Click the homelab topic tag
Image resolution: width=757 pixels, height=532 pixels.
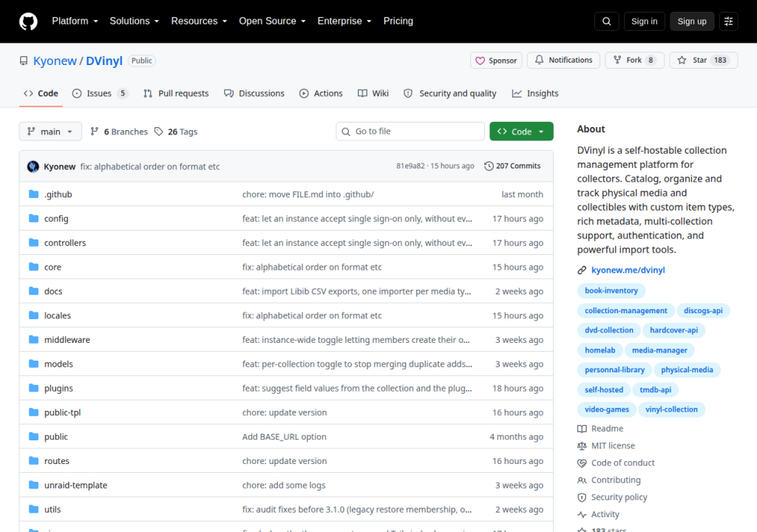pos(600,350)
